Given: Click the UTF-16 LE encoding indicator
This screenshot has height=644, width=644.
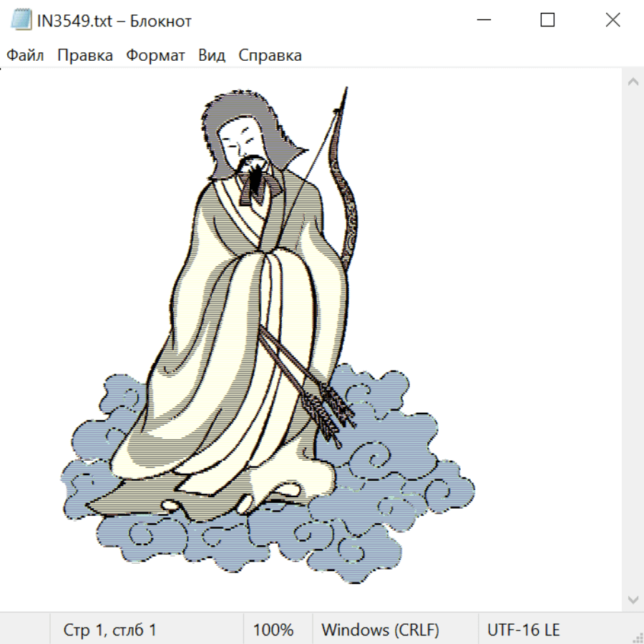Looking at the screenshot, I should click(524, 630).
